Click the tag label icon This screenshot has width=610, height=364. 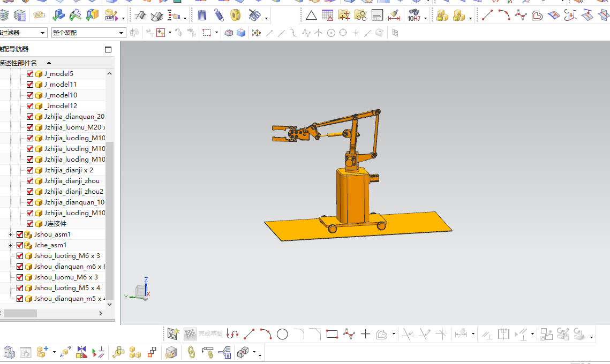coord(39,16)
